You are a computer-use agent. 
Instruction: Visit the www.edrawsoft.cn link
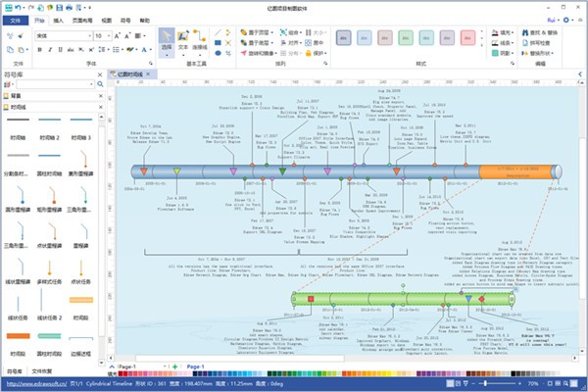[32, 383]
